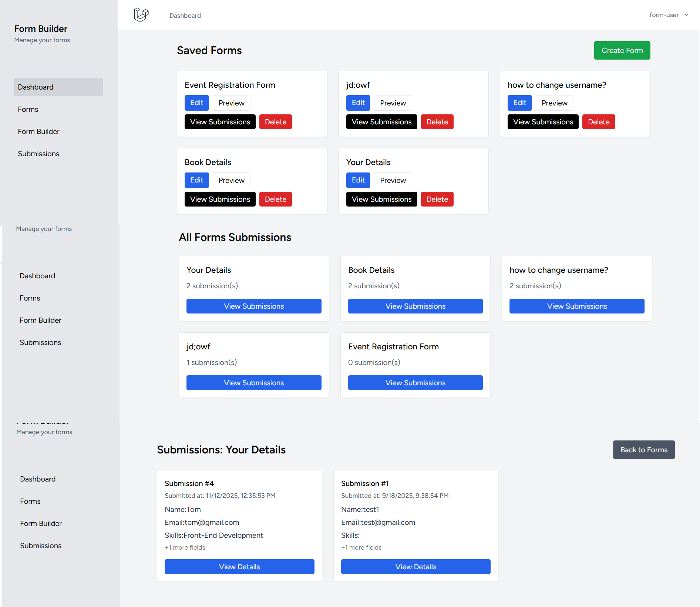View submissions for saved Book Details form
700x607 pixels.
(220, 199)
